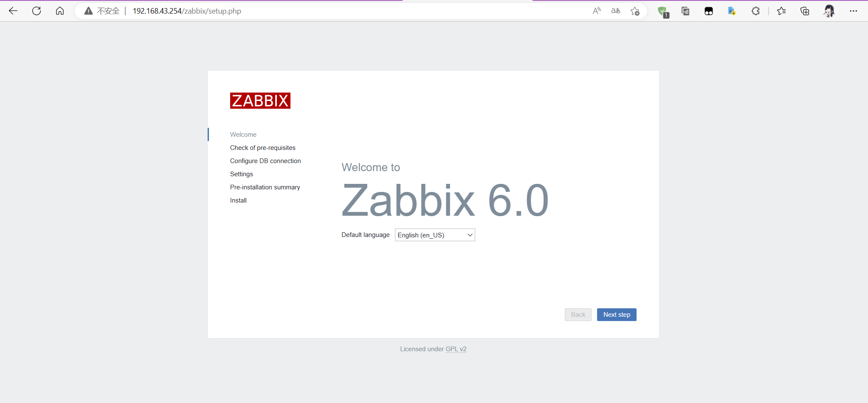Open the GPL v2 license link

click(456, 349)
